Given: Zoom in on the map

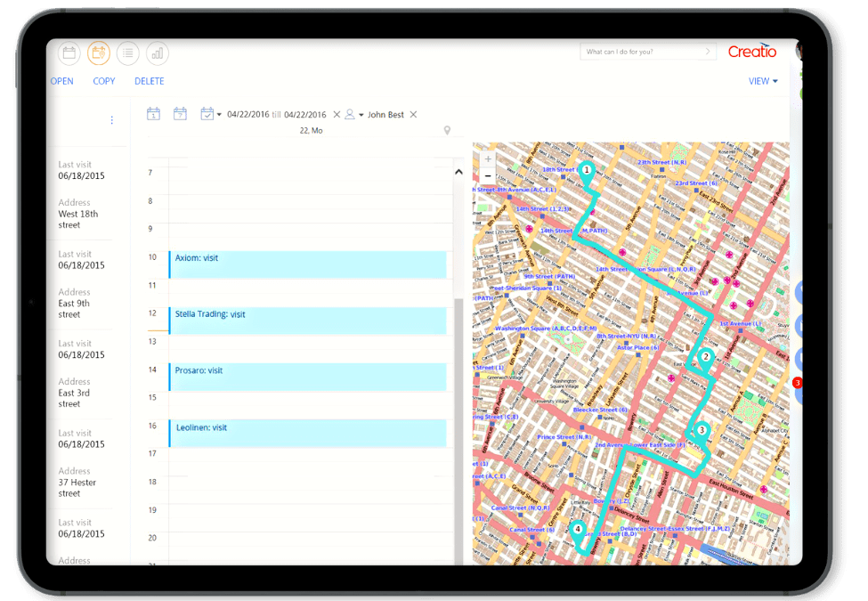Looking at the screenshot, I should point(487,159).
